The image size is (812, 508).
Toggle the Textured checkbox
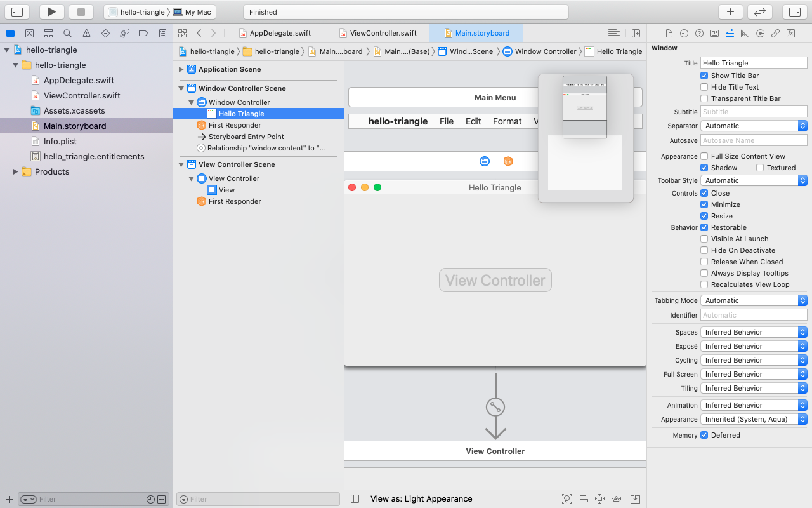(760, 168)
